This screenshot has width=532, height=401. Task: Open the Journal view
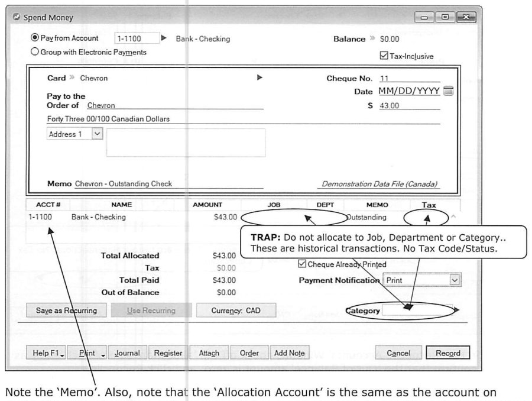click(127, 353)
